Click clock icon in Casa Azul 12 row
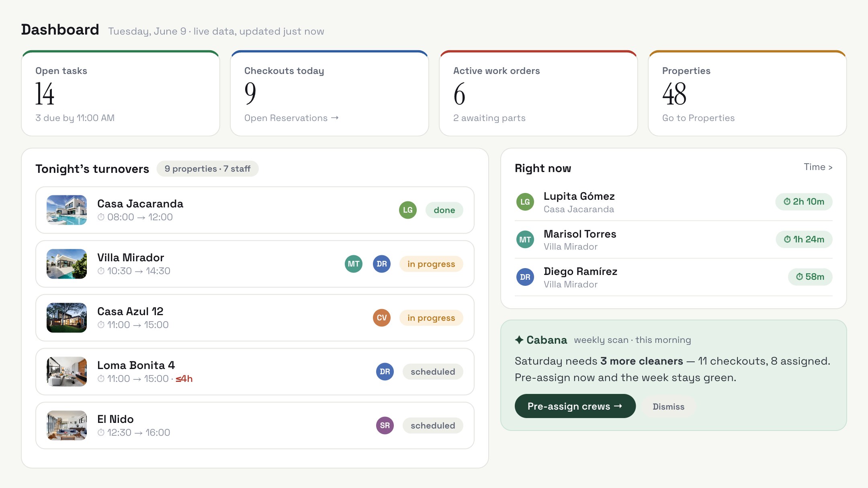868x488 pixels. [101, 325]
